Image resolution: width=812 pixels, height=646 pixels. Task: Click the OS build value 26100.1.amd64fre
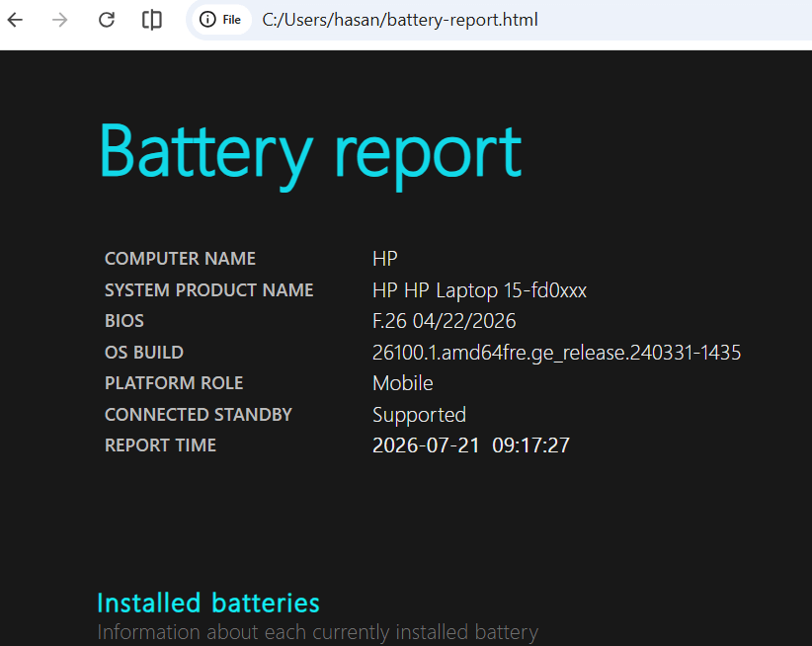tap(557, 353)
